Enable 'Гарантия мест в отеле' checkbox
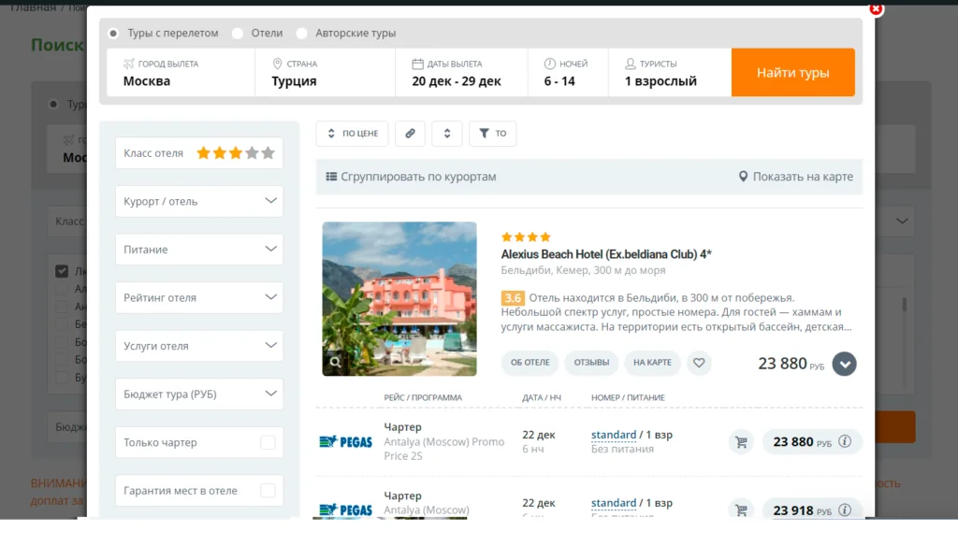 point(268,491)
